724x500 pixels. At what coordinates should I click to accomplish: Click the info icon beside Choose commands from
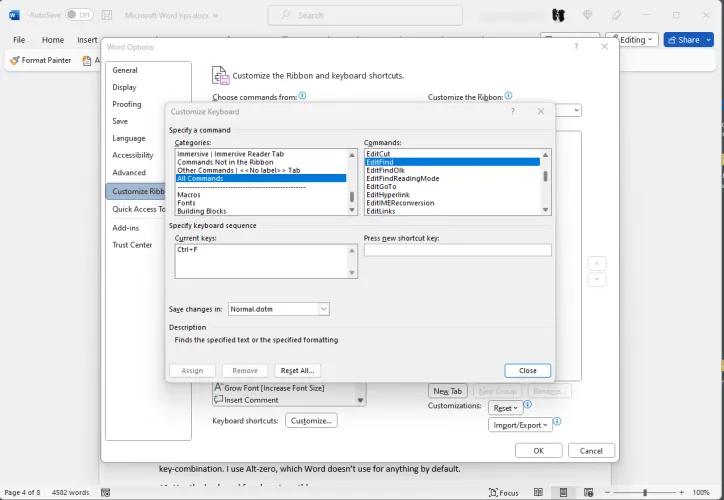pos(302,96)
